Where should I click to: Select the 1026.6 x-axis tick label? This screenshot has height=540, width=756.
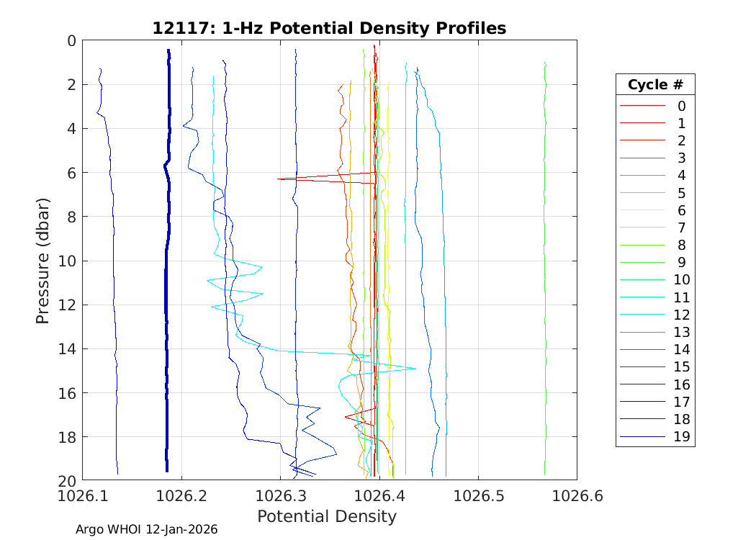tap(576, 495)
